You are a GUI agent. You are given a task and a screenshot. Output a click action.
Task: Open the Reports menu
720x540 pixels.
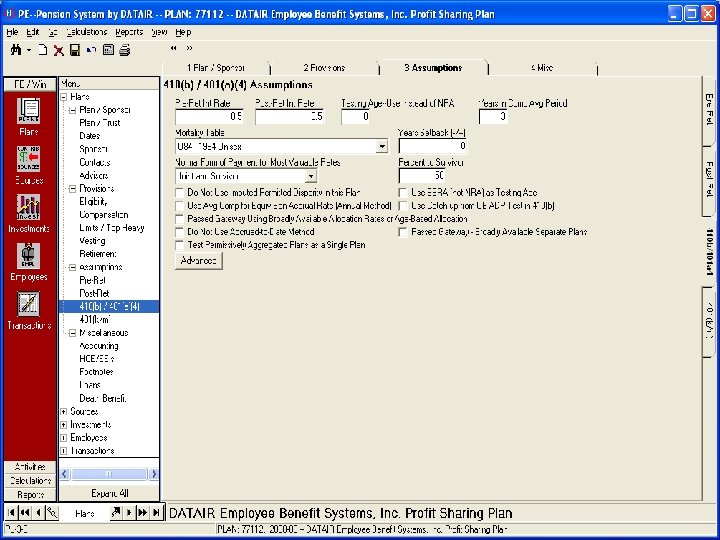[x=129, y=32]
